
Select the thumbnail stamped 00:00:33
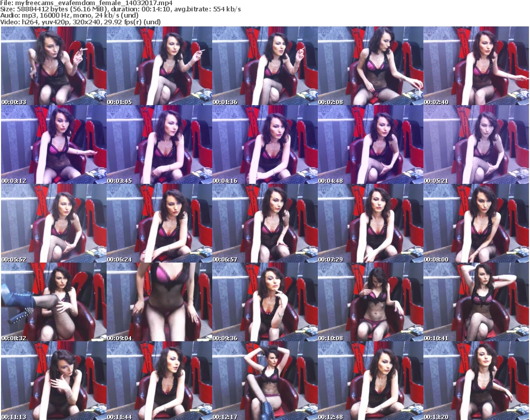[54, 66]
